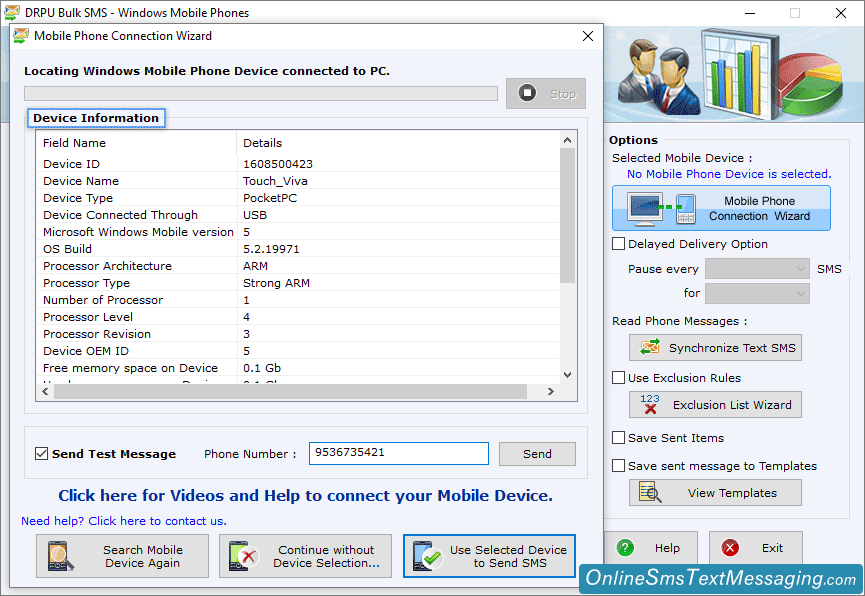Click the Help button
The image size is (865, 596).
coord(652,548)
